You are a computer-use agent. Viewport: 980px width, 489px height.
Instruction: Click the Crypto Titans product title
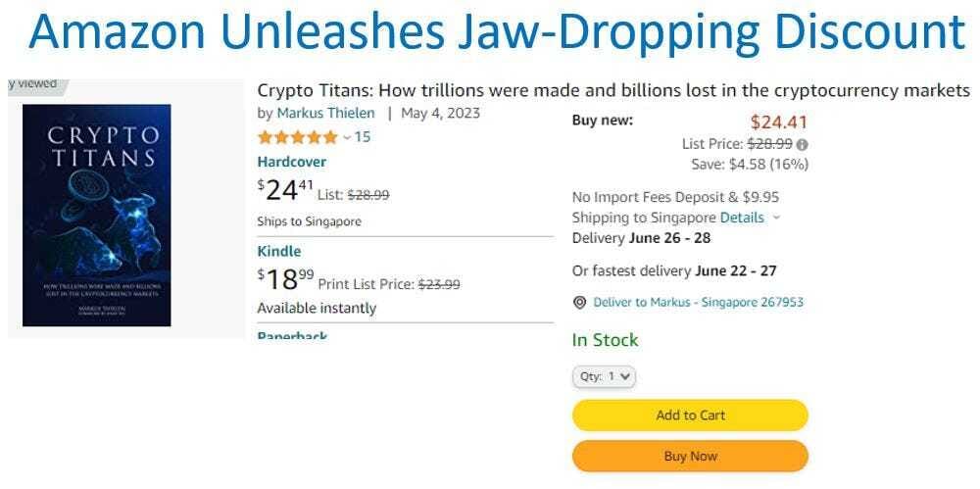(x=612, y=90)
